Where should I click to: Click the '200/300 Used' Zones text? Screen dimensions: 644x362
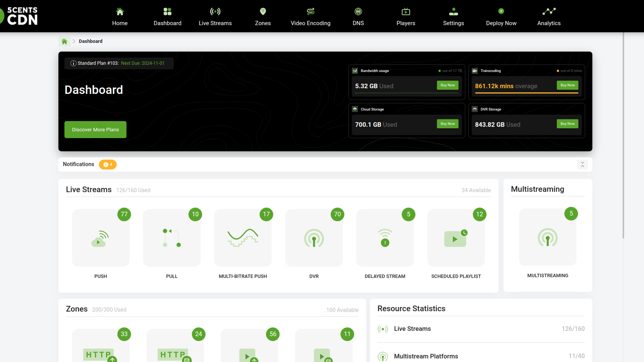coord(109,310)
